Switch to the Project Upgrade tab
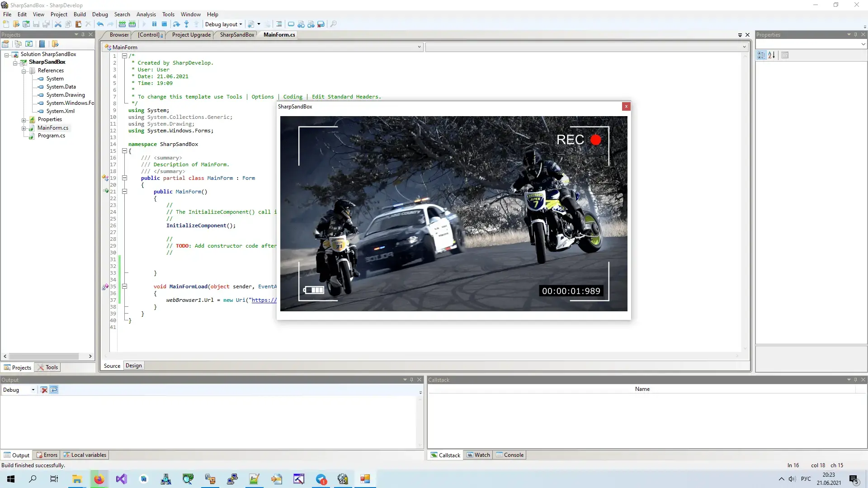The image size is (868, 488). coord(191,35)
